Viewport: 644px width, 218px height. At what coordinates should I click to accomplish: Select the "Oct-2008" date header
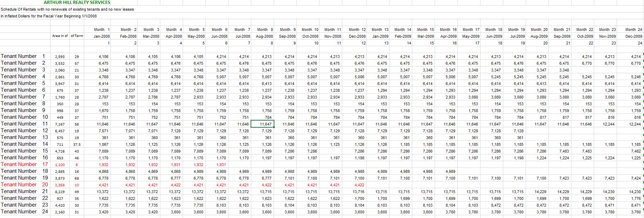[x=310, y=36]
